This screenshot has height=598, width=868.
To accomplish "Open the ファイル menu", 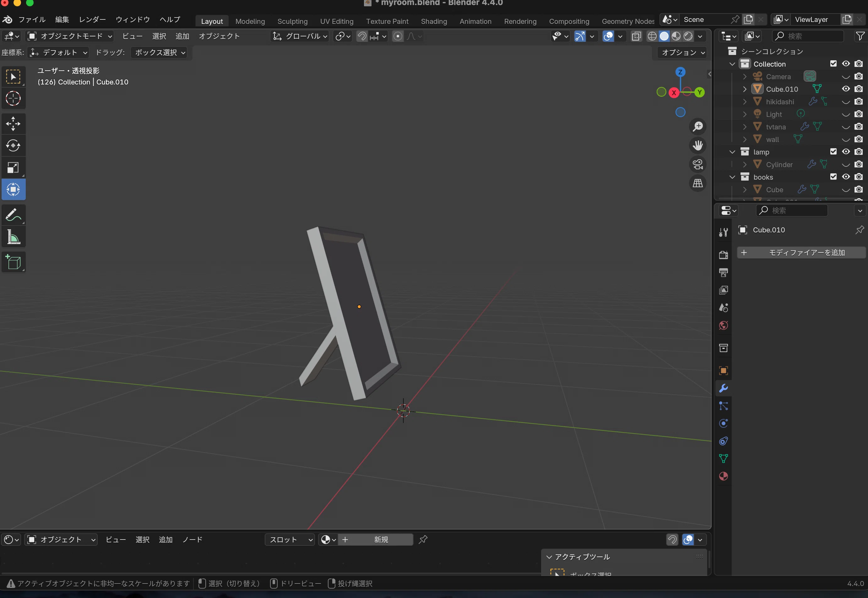I will (32, 19).
